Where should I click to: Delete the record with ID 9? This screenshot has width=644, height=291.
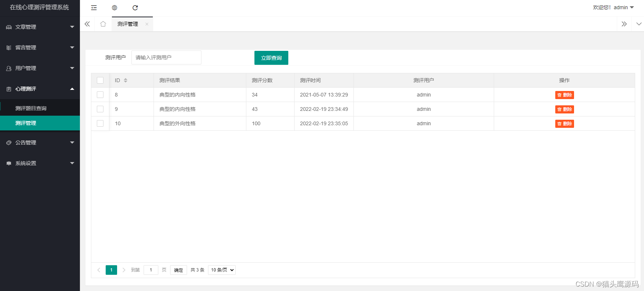pos(564,109)
